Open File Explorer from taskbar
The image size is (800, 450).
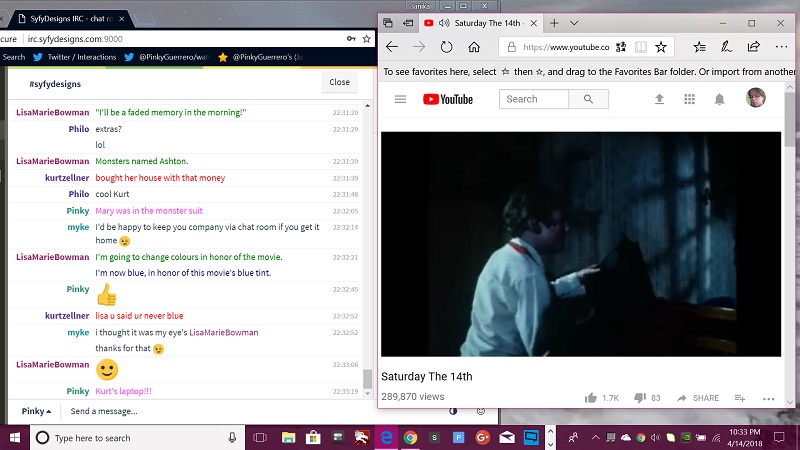(288, 438)
